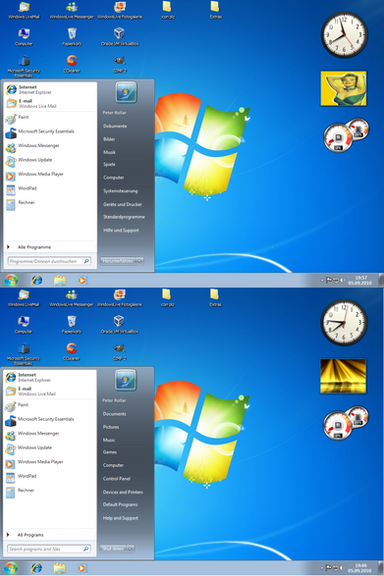Focus the 'Programme/Dateien durchsuchen' search box
Image resolution: width=384 pixels, height=576 pixels.
(x=49, y=261)
